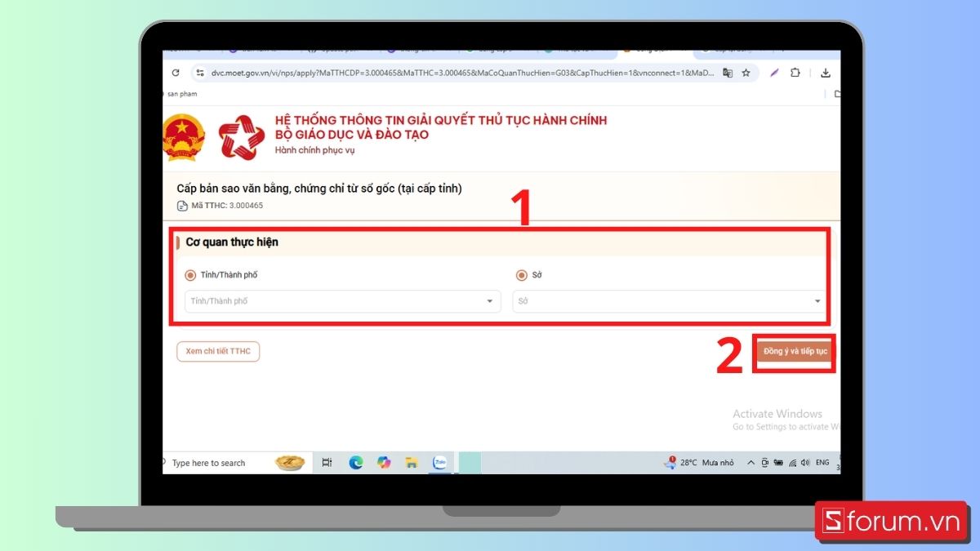980x551 pixels.
Task: Show hidden system tray icons chevron
Action: pyautogui.click(x=752, y=463)
